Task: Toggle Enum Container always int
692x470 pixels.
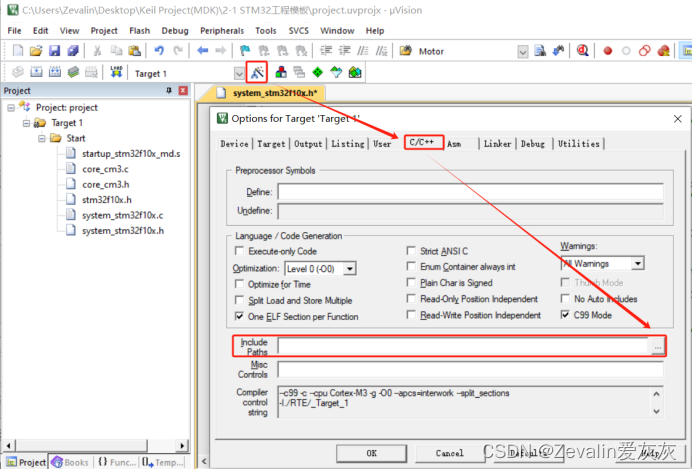Action: click(411, 267)
